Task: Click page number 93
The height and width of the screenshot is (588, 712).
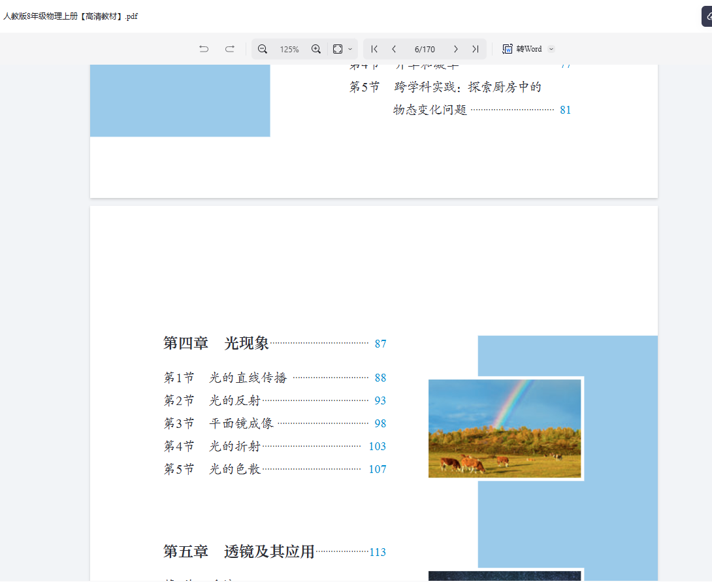Action: point(381,401)
